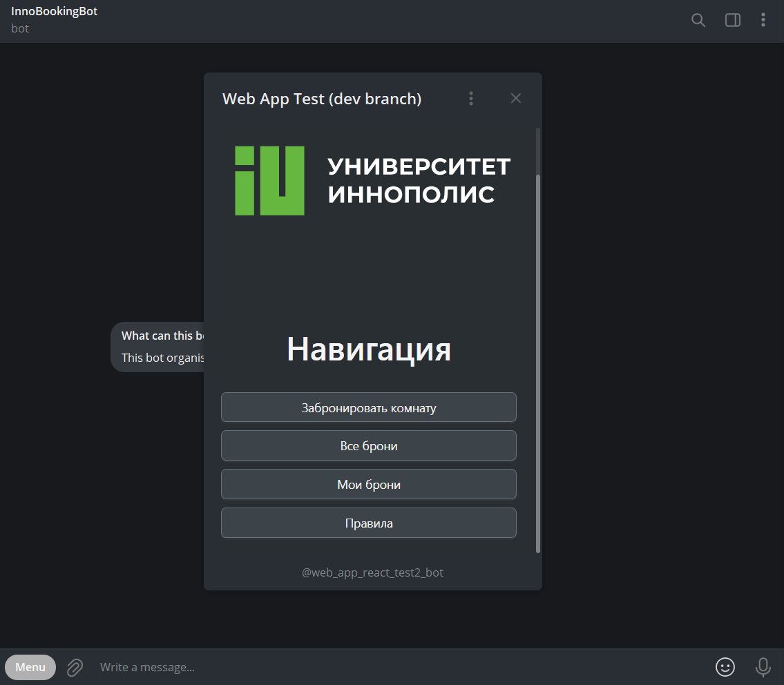Screen dimensions: 784x685
Task: Click the Университет Иннополис green logo
Action: [269, 180]
